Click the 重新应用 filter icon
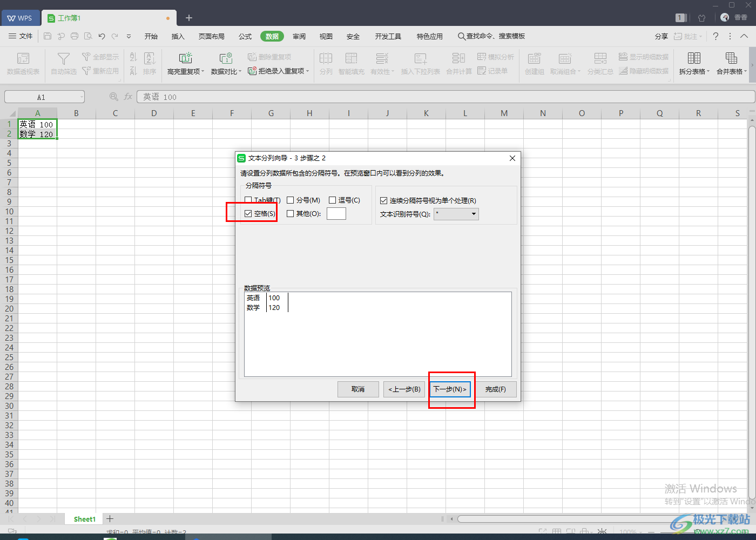This screenshot has width=756, height=540. [x=86, y=71]
